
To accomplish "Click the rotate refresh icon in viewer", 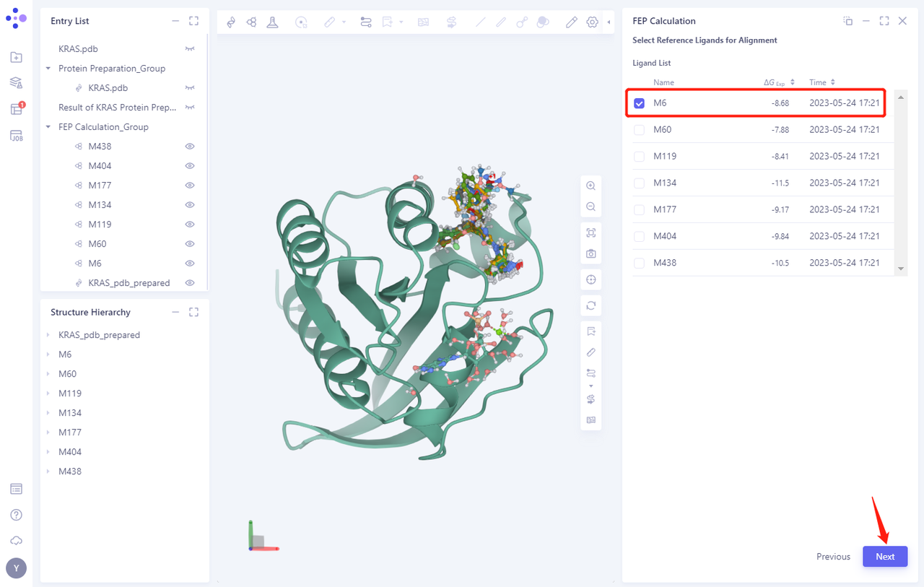I will pos(590,305).
